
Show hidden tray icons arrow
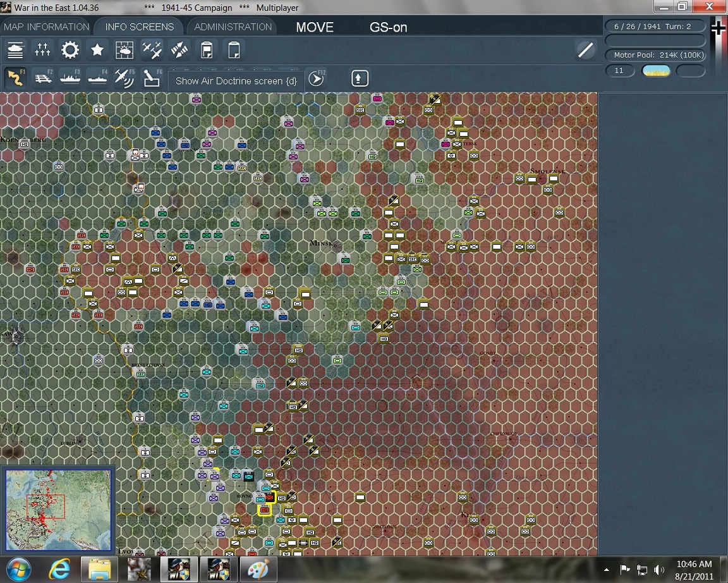click(x=607, y=570)
